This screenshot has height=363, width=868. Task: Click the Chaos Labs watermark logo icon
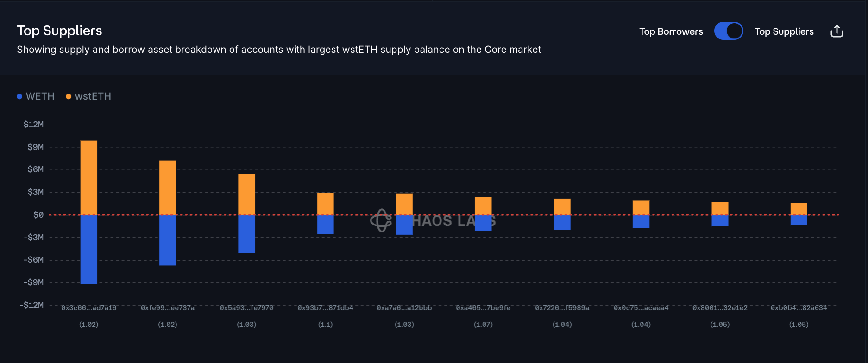(x=381, y=220)
